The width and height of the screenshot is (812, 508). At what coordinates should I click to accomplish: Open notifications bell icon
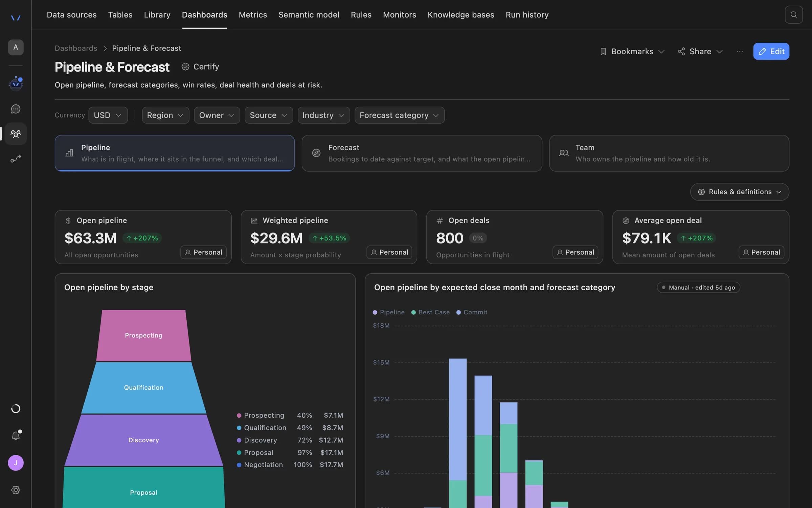pyautogui.click(x=16, y=435)
